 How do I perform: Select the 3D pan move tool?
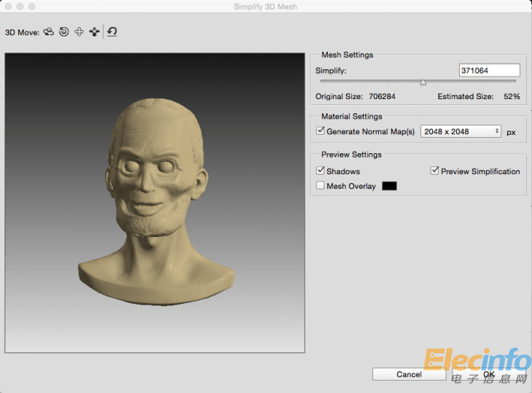(79, 32)
